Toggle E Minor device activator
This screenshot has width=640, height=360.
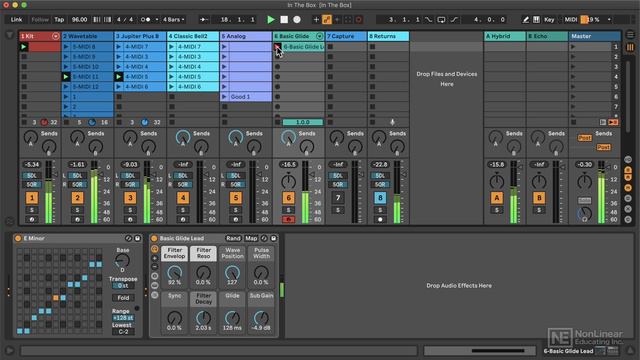pos(18,238)
